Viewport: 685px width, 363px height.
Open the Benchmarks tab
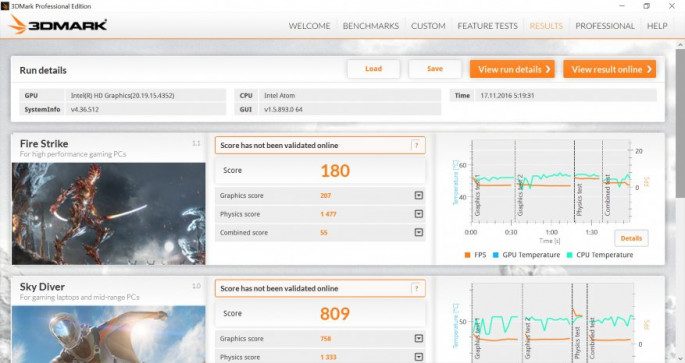370,26
